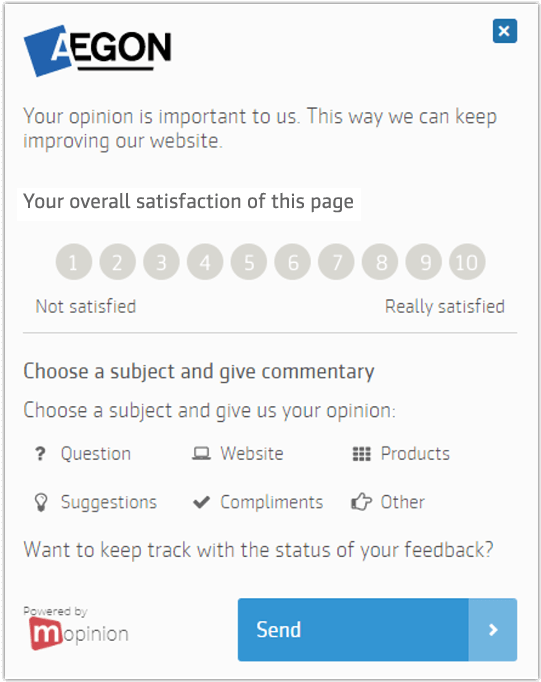Click the thumbs-up icon beside Other
Image resolution: width=541 pixels, height=682 pixels.
[x=361, y=501]
